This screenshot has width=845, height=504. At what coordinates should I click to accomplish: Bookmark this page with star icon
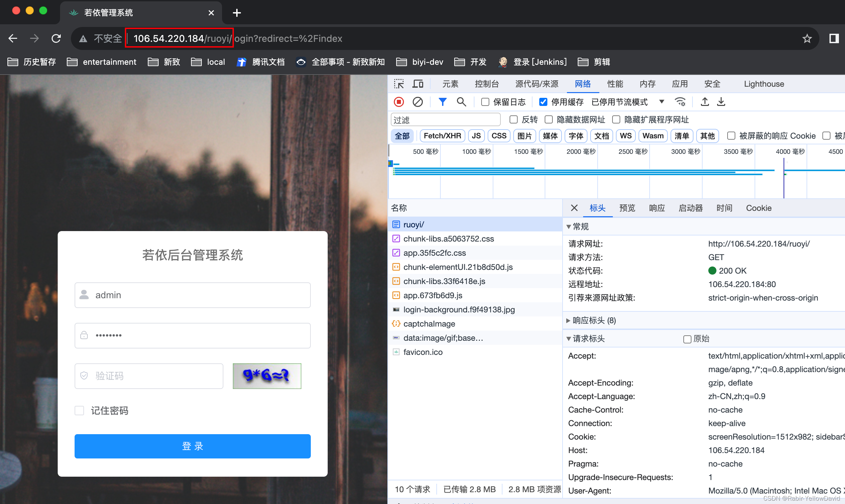pos(807,39)
